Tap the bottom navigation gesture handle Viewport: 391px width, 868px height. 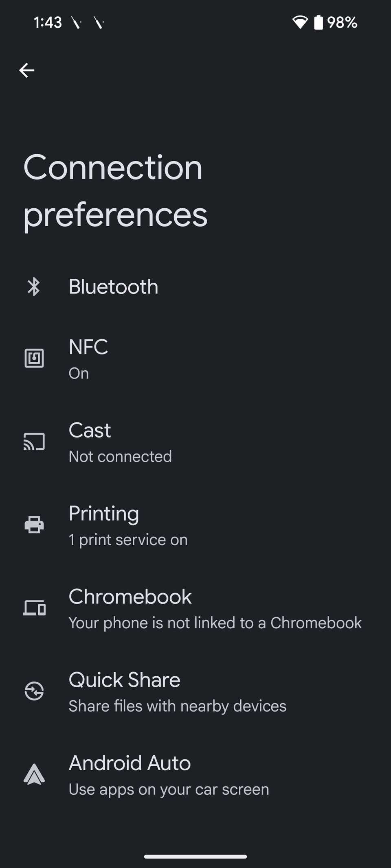[x=195, y=856]
